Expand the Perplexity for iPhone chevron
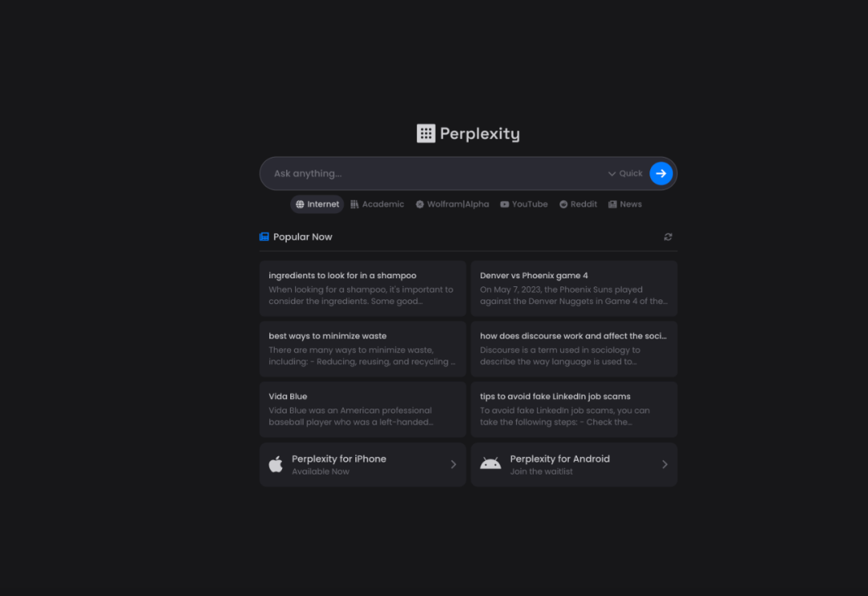Screen dimensions: 868x596 [453, 464]
